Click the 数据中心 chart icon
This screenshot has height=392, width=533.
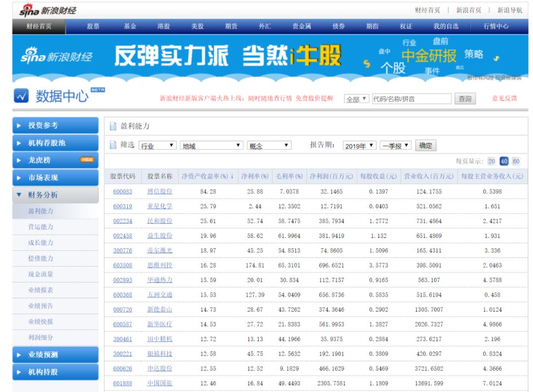pyautogui.click(x=21, y=96)
